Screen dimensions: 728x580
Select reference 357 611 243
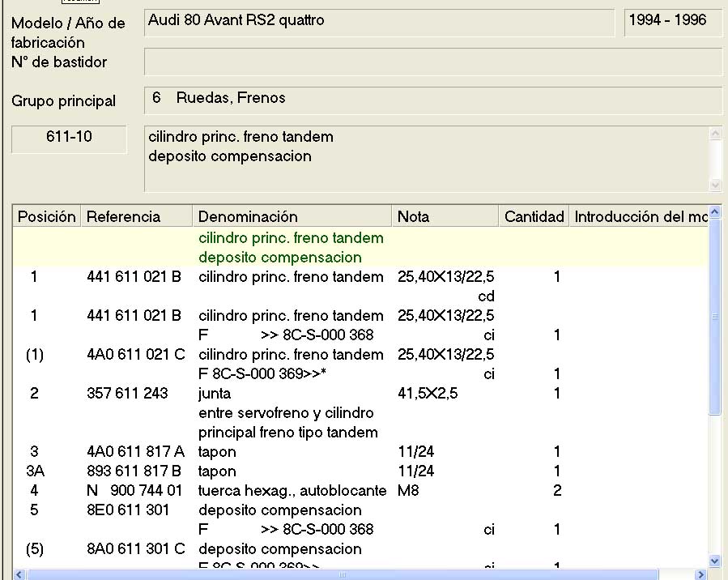(127, 394)
